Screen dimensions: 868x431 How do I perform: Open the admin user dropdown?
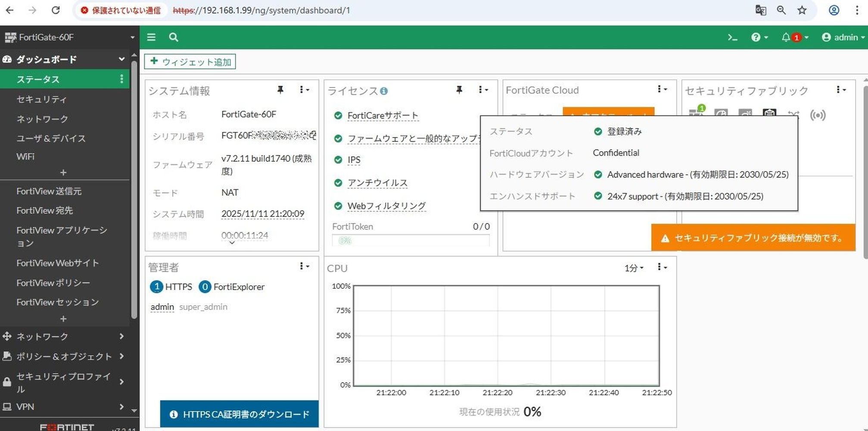843,37
